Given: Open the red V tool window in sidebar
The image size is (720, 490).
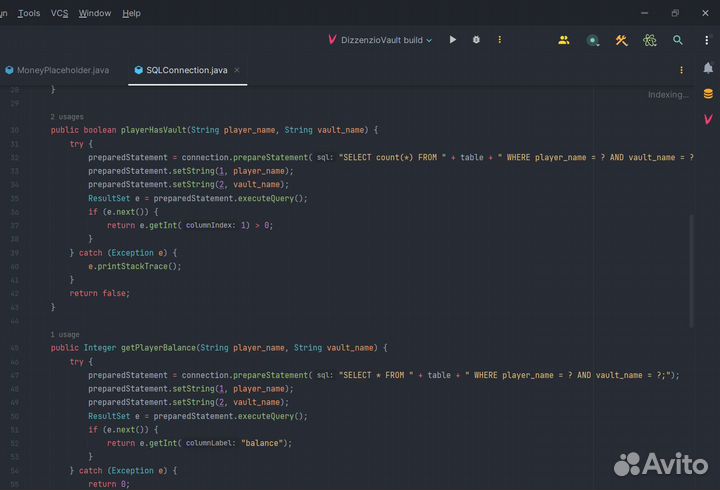Looking at the screenshot, I should [x=708, y=118].
